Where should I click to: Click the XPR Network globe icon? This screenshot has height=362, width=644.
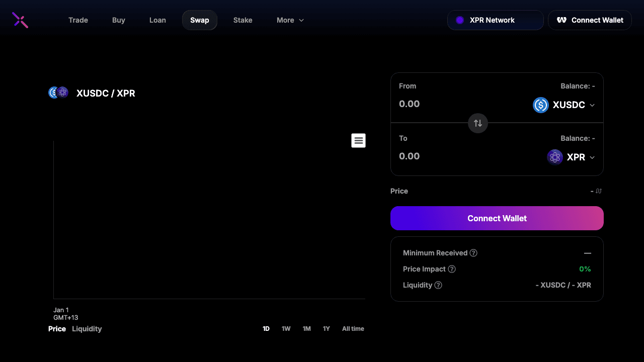[459, 20]
